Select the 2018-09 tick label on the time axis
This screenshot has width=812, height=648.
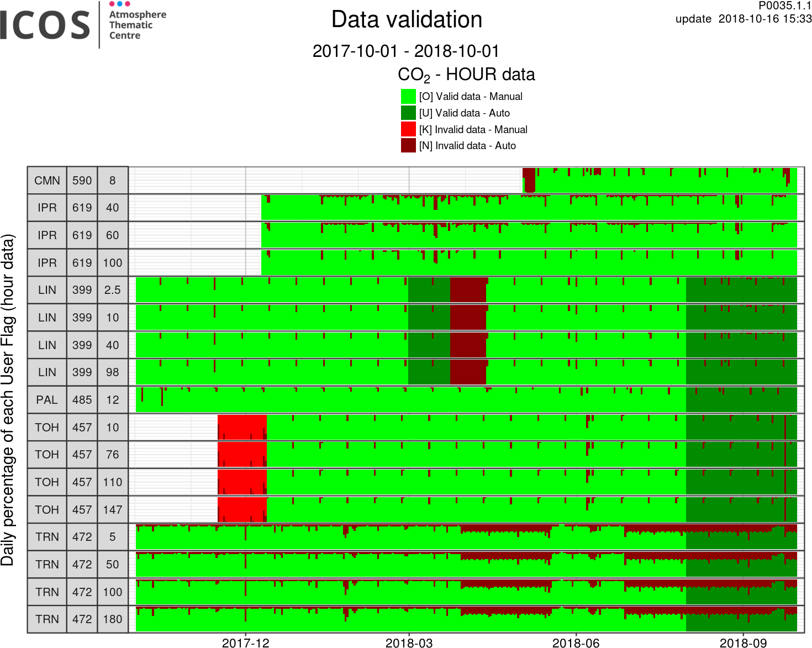coord(743,642)
